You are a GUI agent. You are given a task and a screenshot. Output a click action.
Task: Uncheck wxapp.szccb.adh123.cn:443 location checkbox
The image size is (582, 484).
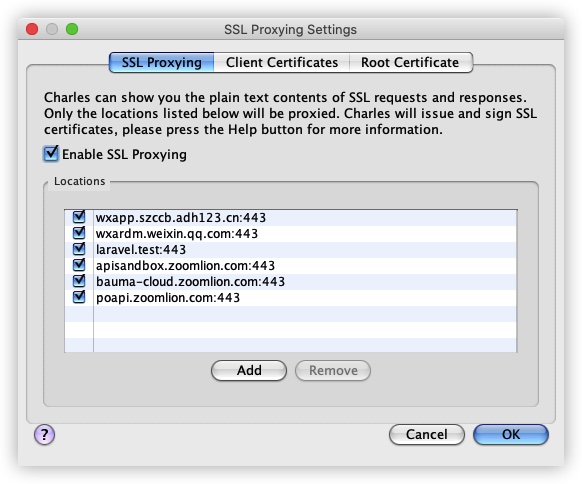click(79, 217)
